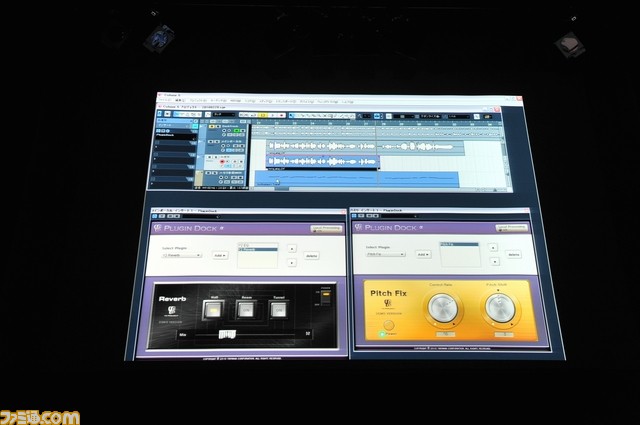The image size is (640, 425).
Task: Open Select Plugin dropdown showing Reverb
Action: (x=181, y=255)
